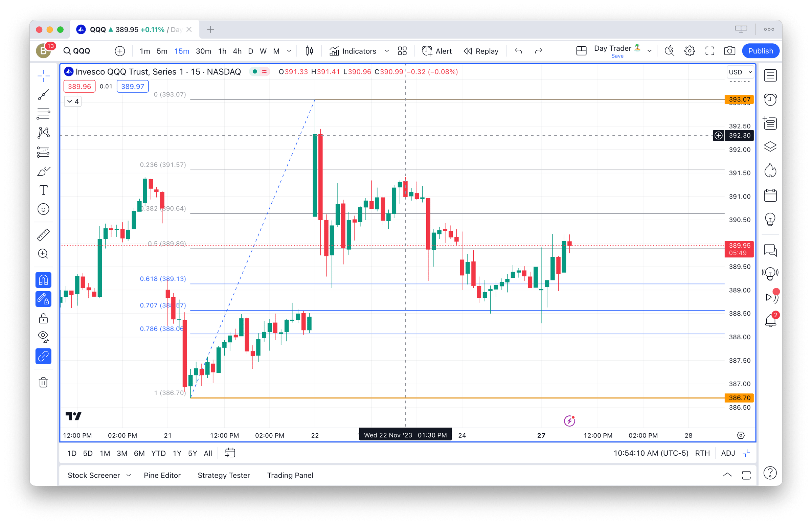The width and height of the screenshot is (812, 525).
Task: Open the Text tool
Action: [x=43, y=190]
